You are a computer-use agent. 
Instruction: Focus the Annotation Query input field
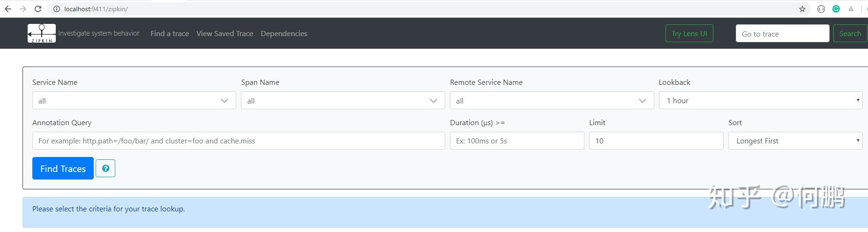[x=239, y=141]
